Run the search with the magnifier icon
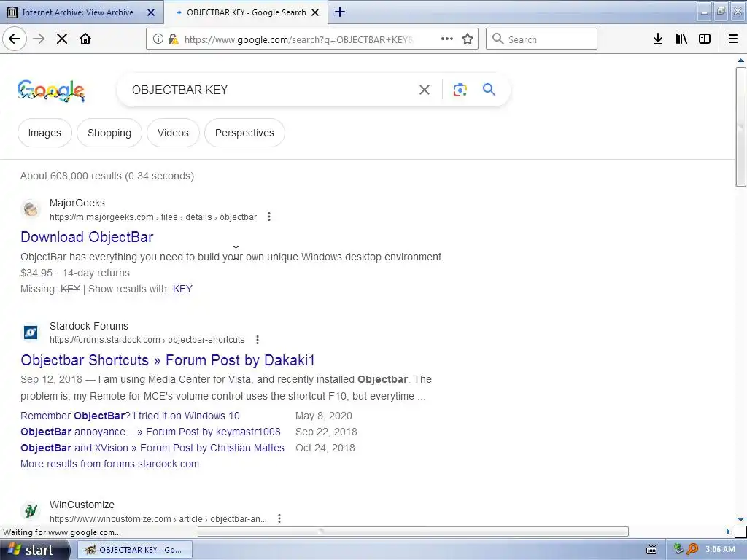 [489, 89]
